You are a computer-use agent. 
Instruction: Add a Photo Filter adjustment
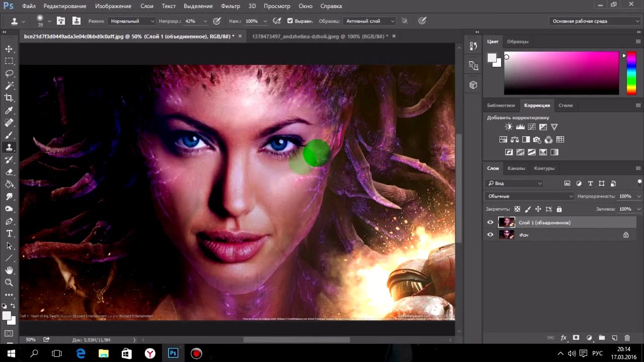click(x=537, y=140)
